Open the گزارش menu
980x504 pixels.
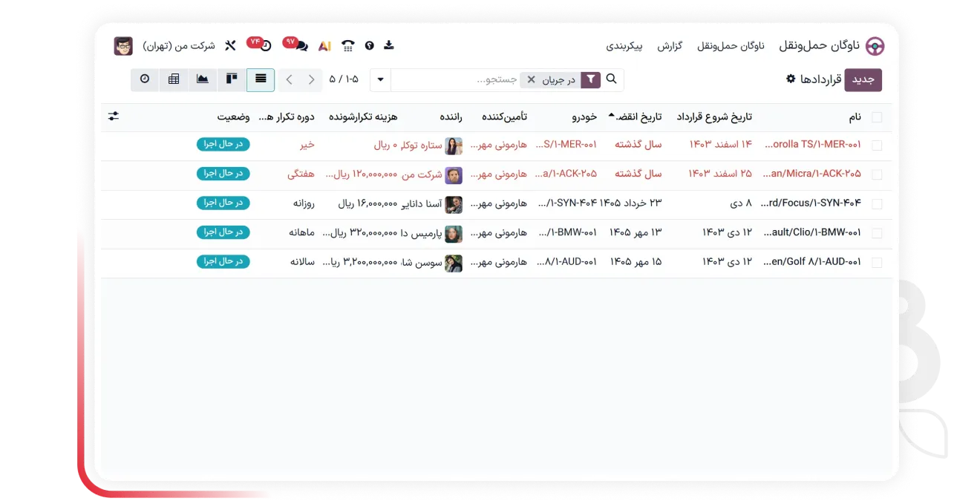[x=670, y=45]
